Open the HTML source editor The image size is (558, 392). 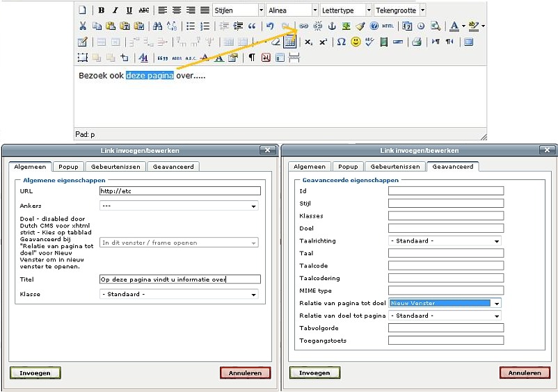click(x=388, y=26)
